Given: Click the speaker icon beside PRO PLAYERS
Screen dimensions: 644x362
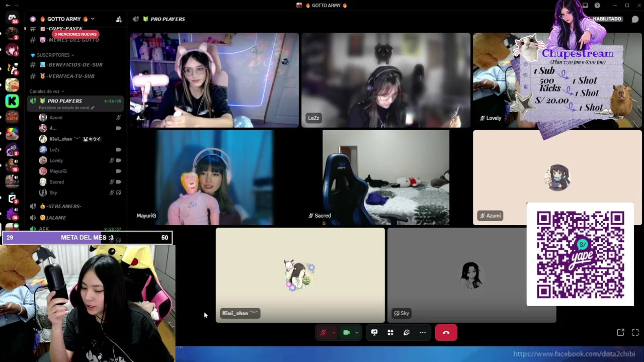Looking at the screenshot, I should 33,101.
